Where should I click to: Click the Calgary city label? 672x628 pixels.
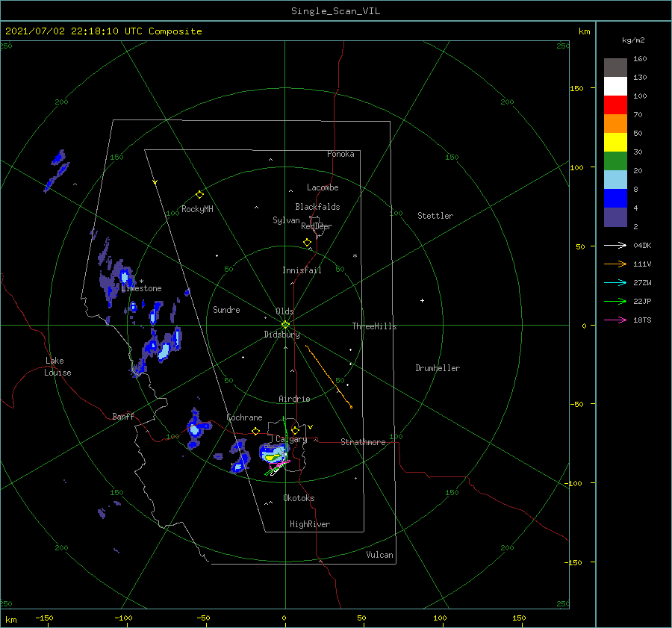291,439
